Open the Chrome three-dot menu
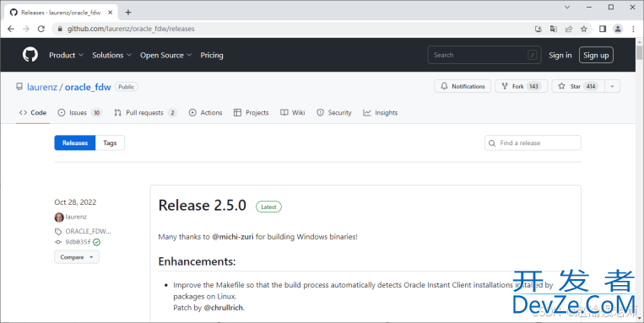The width and height of the screenshot is (644, 323). 633,29
